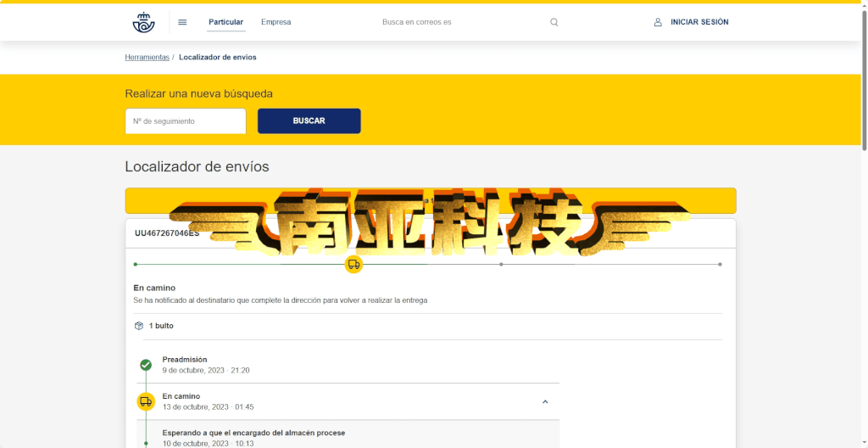The height and width of the screenshot is (448, 868).
Task: Click the Preadmisión step title
Action: 184,360
